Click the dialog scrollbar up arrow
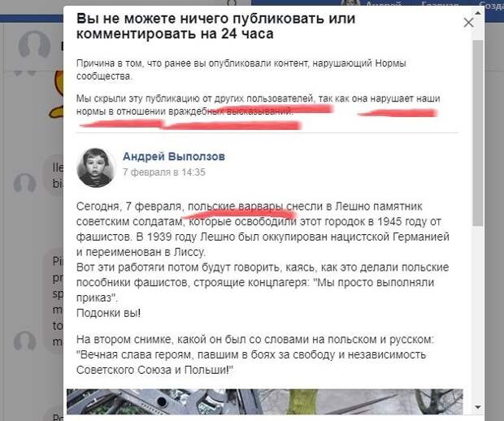504x421 pixels. (x=478, y=13)
